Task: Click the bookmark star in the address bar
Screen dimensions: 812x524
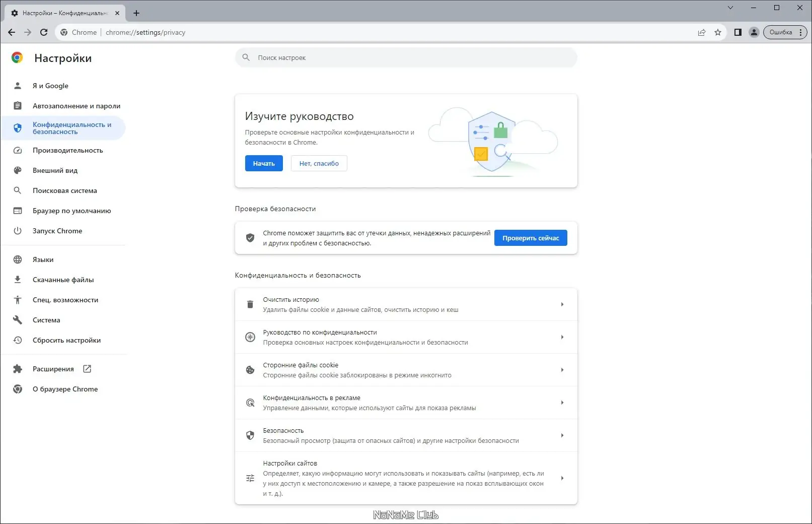Action: coord(717,32)
